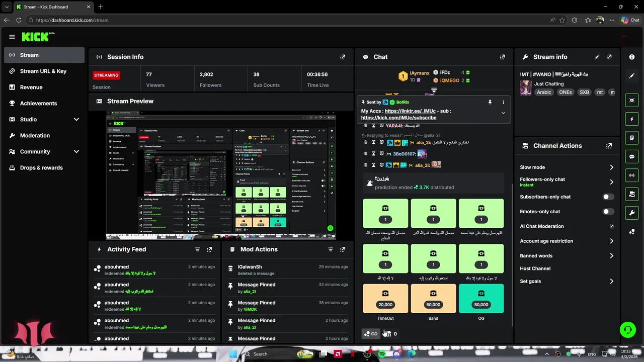Click the edit layout pencil in right rail
Viewport: 644px width, 362px height.
coord(632,76)
